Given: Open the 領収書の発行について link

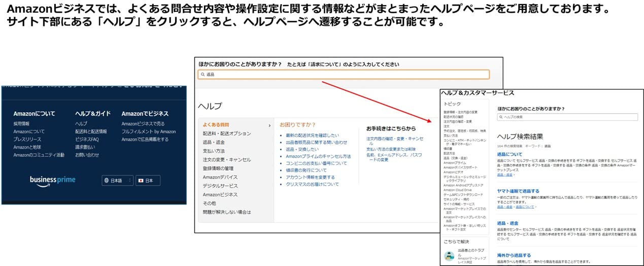Looking at the screenshot, I should point(307,171).
